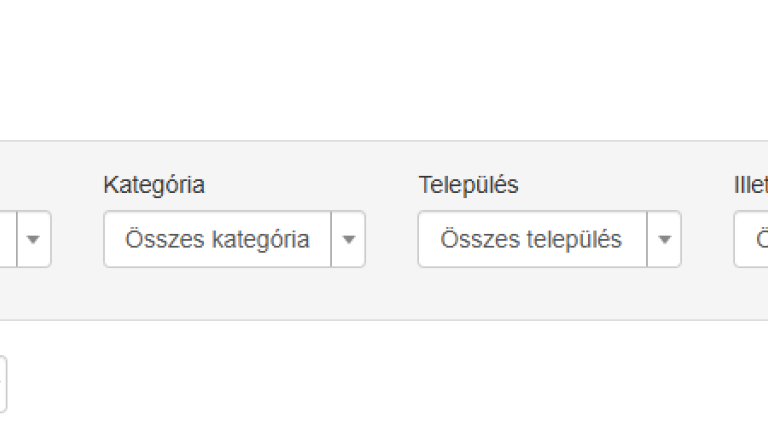Open the partially visible dropdown under Illet label

pos(751,239)
